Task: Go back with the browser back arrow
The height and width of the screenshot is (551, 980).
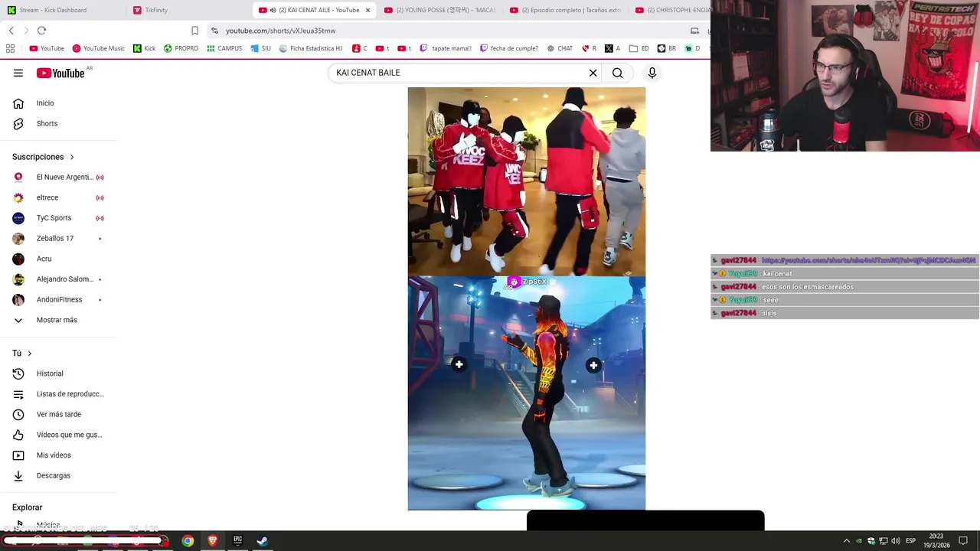Action: (11, 31)
